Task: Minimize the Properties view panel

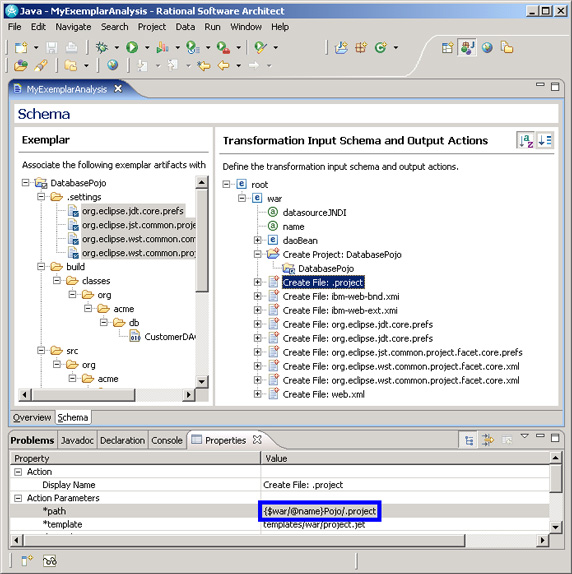Action: click(x=540, y=436)
